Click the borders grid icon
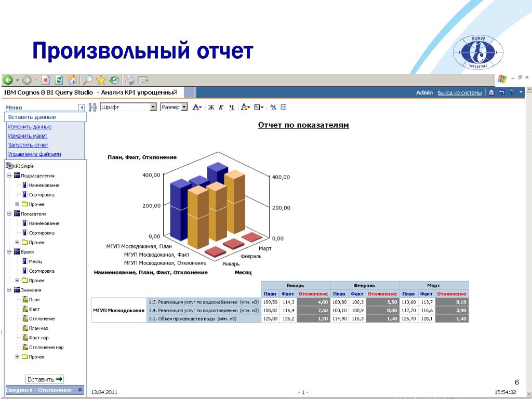Image resolution: width=532 pixels, height=399 pixels. click(x=284, y=107)
